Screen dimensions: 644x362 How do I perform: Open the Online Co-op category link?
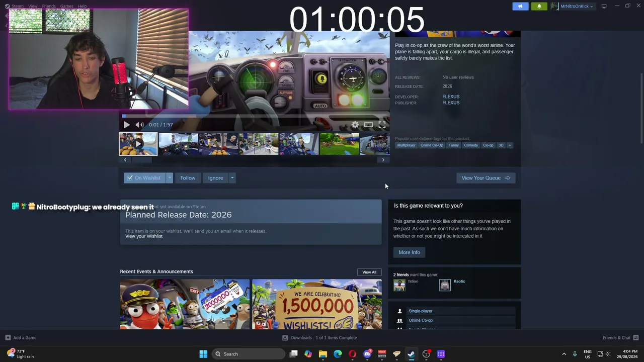tap(420, 320)
